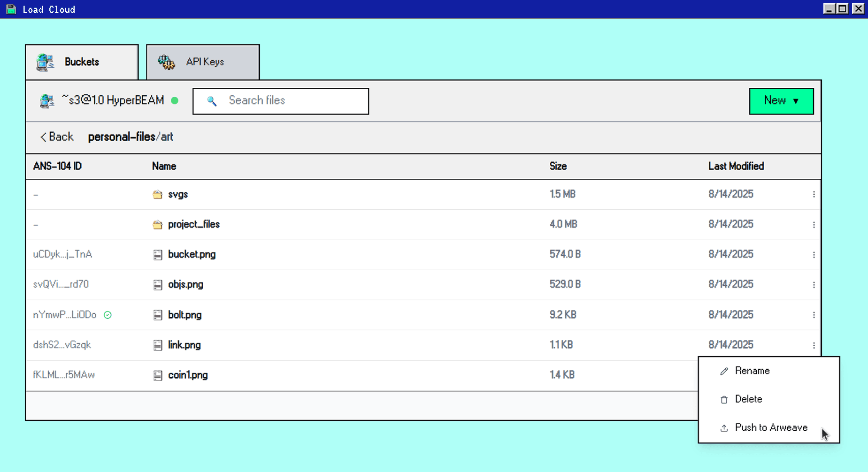Close the Load Cloud window
This screenshot has height=472, width=868.
tap(858, 8)
